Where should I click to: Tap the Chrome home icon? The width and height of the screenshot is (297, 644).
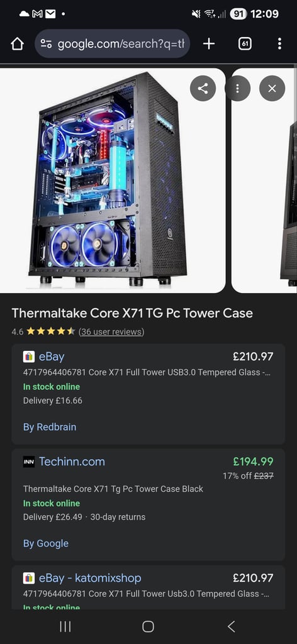point(17,44)
